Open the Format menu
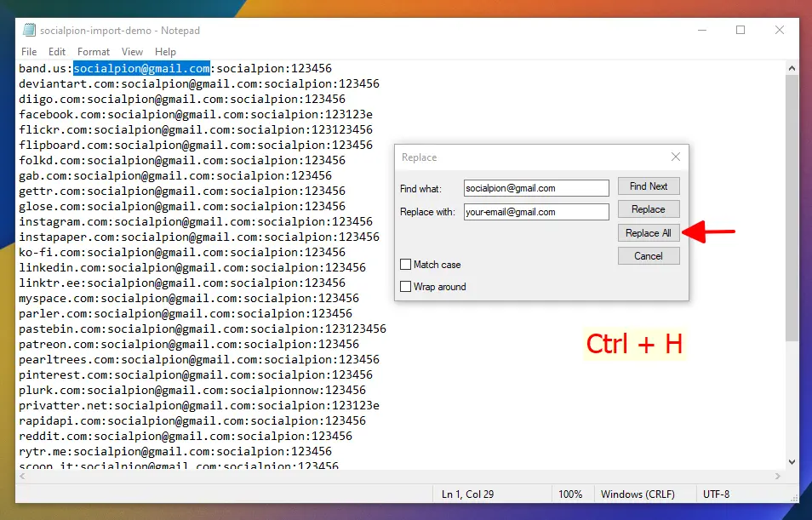 coord(94,52)
